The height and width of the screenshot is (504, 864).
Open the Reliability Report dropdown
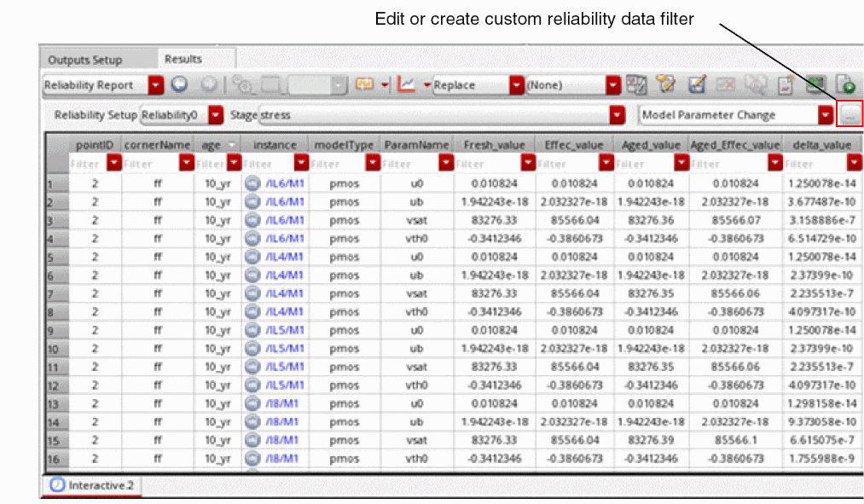pos(156,85)
